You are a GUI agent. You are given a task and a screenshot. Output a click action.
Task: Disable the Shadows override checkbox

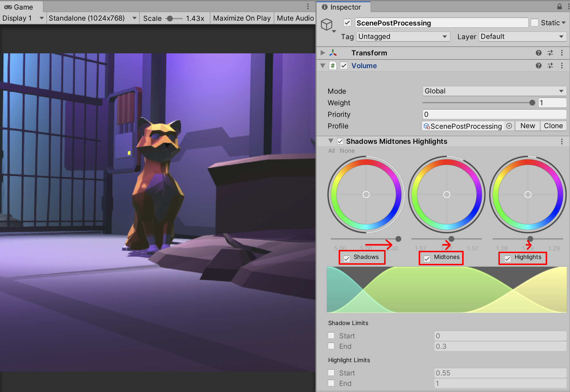pos(346,258)
